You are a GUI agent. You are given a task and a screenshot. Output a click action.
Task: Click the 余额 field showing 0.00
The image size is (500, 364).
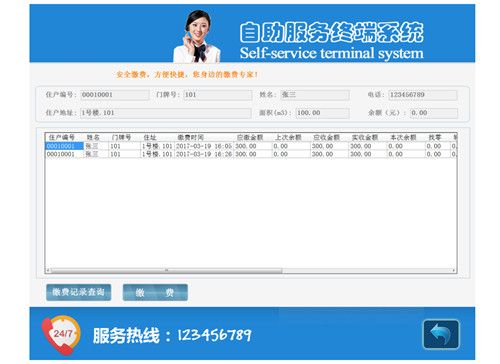pyautogui.click(x=434, y=113)
